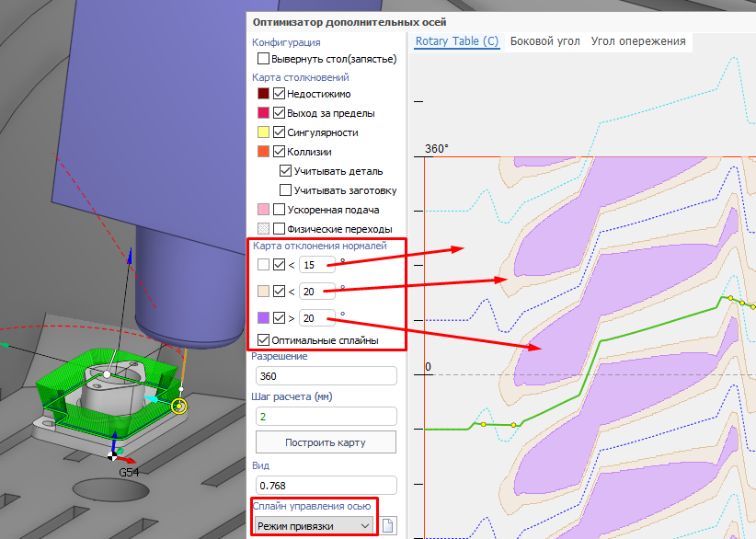Screen dimensions: 756x539
Task: Click the dark red Недостижимо color swatch
Action: [x=264, y=94]
